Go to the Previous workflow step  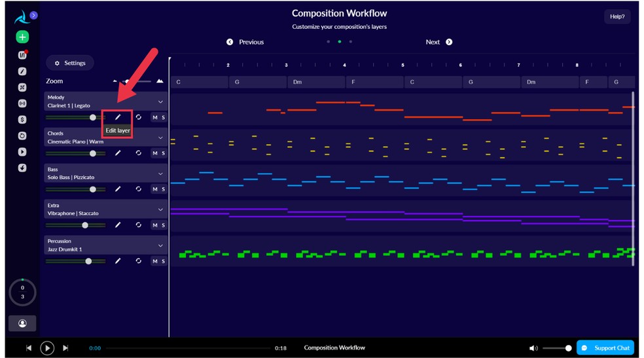pyautogui.click(x=245, y=42)
